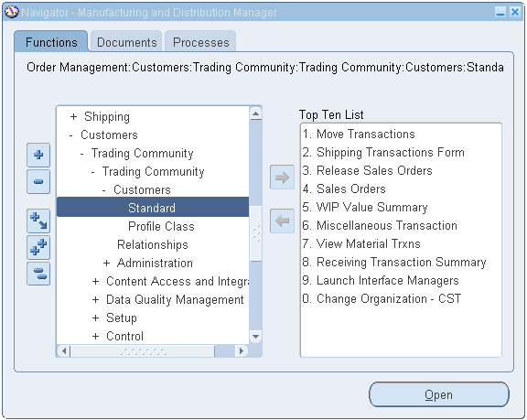Select Profile Class in the tree
The image size is (527, 420).
(161, 226)
